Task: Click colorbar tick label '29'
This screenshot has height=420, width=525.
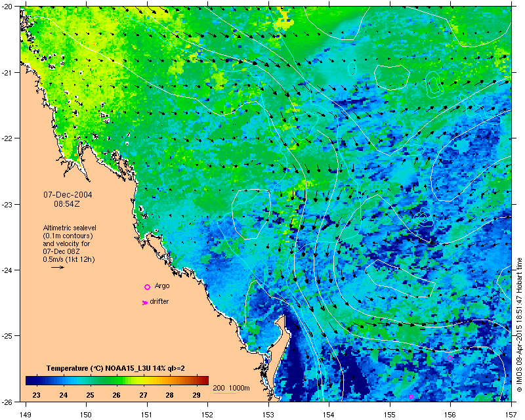Action: (196, 395)
